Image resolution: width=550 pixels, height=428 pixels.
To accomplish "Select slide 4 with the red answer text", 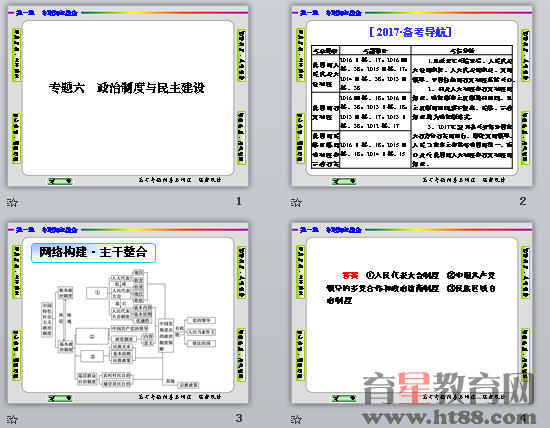I will pos(412,313).
